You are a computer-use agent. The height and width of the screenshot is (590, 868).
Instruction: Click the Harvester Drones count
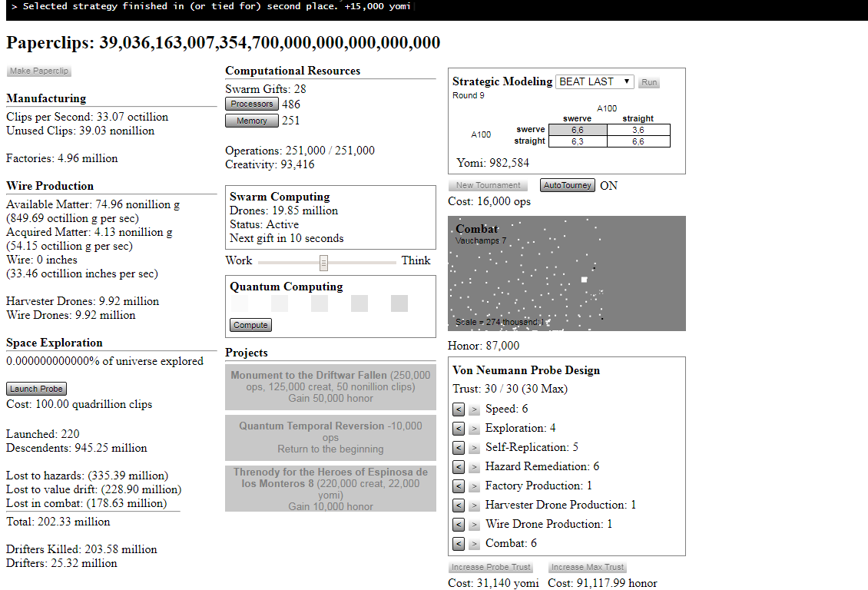coord(82,301)
